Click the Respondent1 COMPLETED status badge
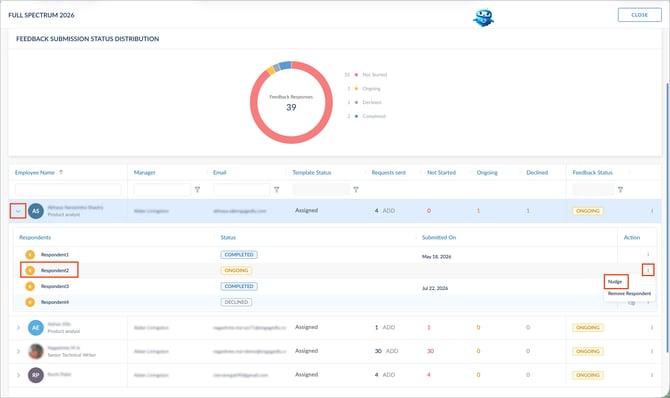Viewport: 670px width, 398px height. point(239,255)
